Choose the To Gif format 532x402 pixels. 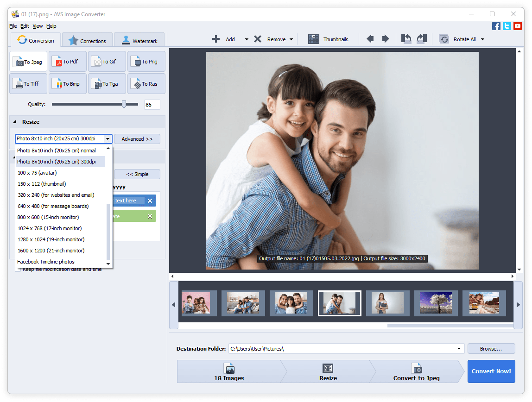107,62
